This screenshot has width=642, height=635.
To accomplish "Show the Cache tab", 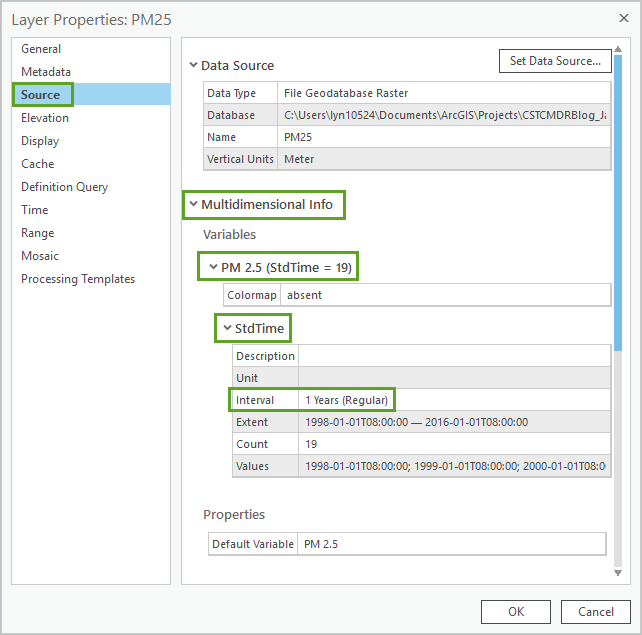I will (38, 164).
